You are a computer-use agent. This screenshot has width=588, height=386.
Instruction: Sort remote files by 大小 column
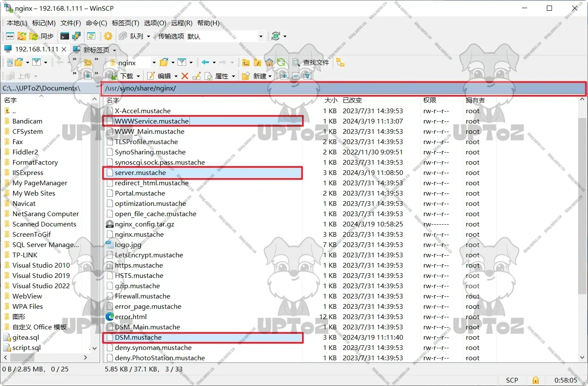coord(331,100)
